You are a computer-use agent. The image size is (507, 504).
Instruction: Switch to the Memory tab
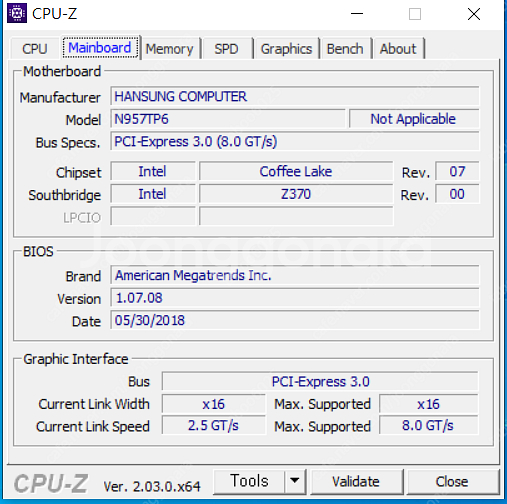tap(170, 49)
